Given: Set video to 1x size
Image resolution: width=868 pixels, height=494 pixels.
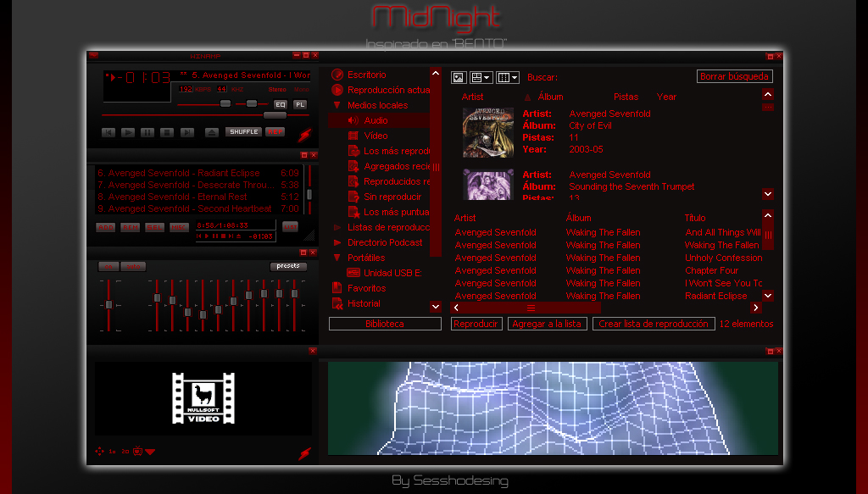Looking at the screenshot, I should pyautogui.click(x=113, y=452).
